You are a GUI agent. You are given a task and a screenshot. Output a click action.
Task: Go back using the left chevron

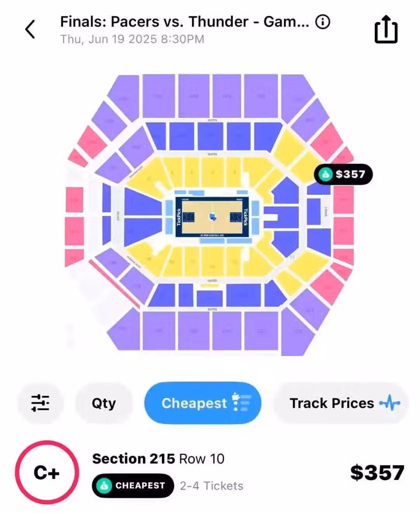point(30,30)
